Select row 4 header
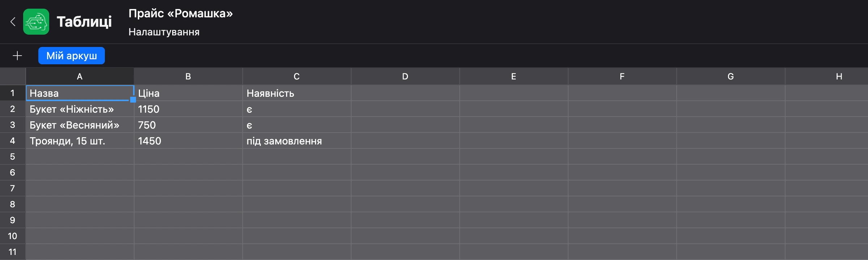 tap(13, 140)
